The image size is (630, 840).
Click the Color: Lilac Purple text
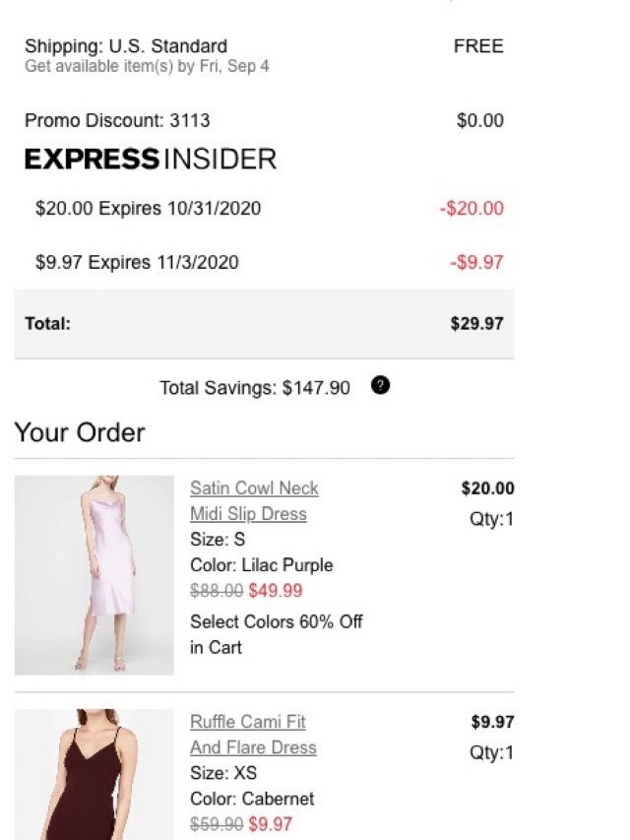(261, 565)
